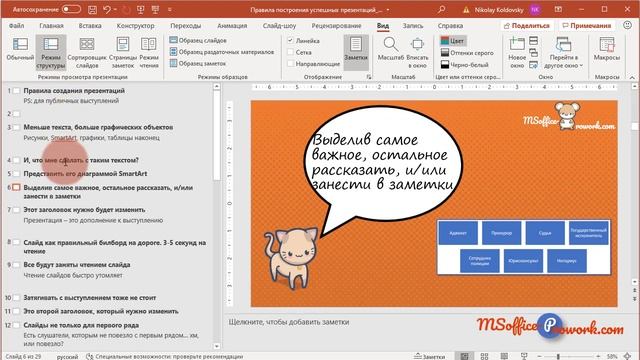This screenshot has width=640, height=360.
Task: Open Страницы заметок view
Action: tap(123, 53)
